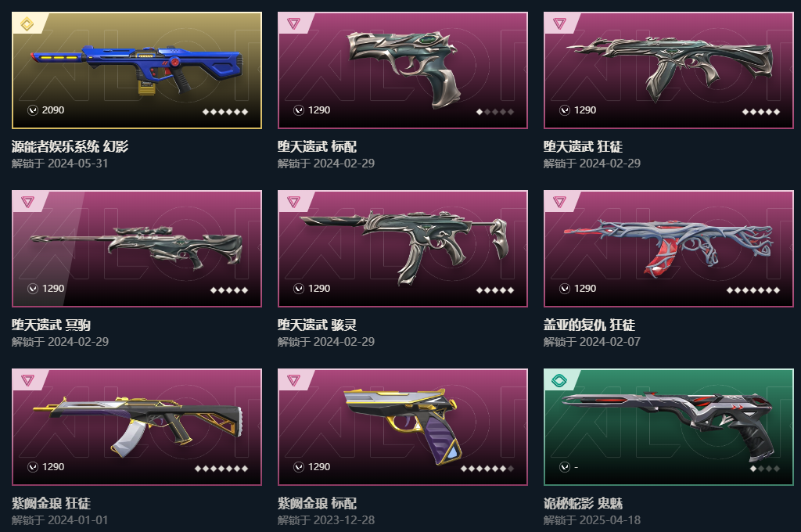
Task: Click the VP currency icon beside 2090
Action: point(33,110)
